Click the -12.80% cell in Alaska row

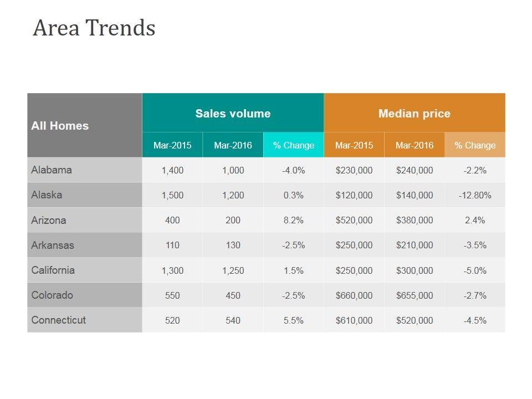475,195
